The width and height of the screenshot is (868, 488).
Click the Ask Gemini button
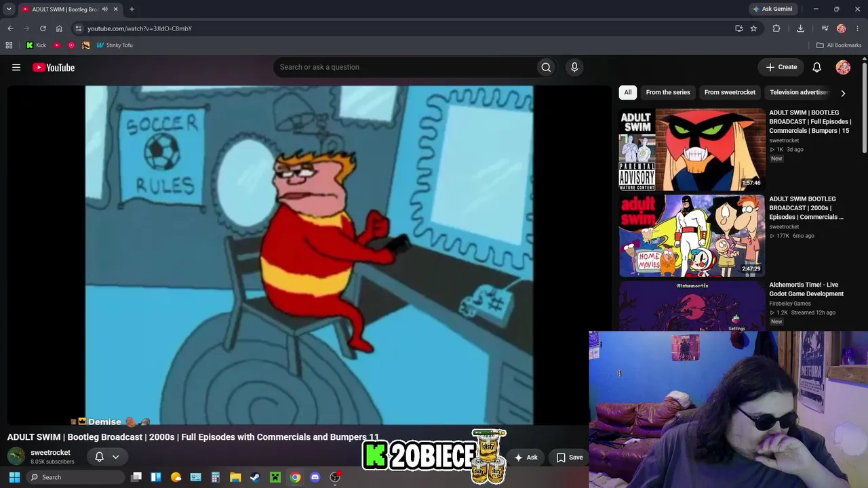(x=772, y=9)
